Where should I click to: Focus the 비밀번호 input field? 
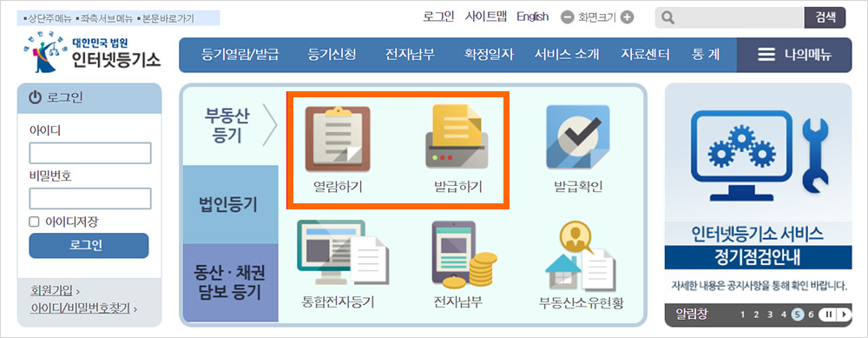90,198
